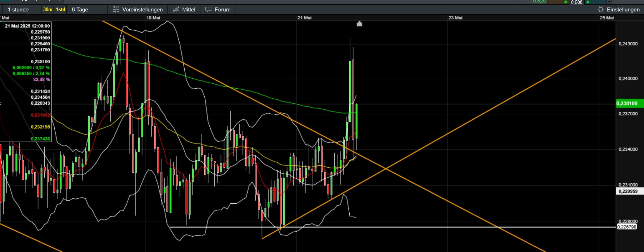Click the 0,234000 price axis label

[x=628, y=149]
